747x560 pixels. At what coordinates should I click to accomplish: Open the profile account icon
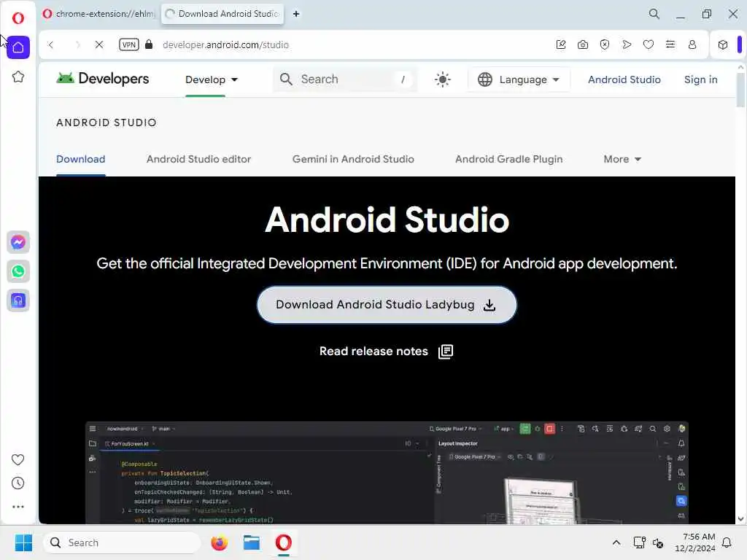coord(692,44)
